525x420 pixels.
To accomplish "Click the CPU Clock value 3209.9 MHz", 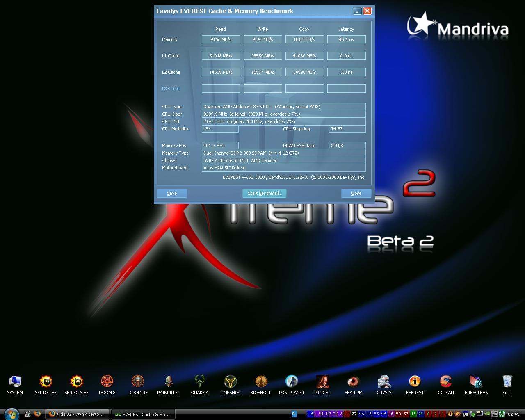I will click(283, 114).
